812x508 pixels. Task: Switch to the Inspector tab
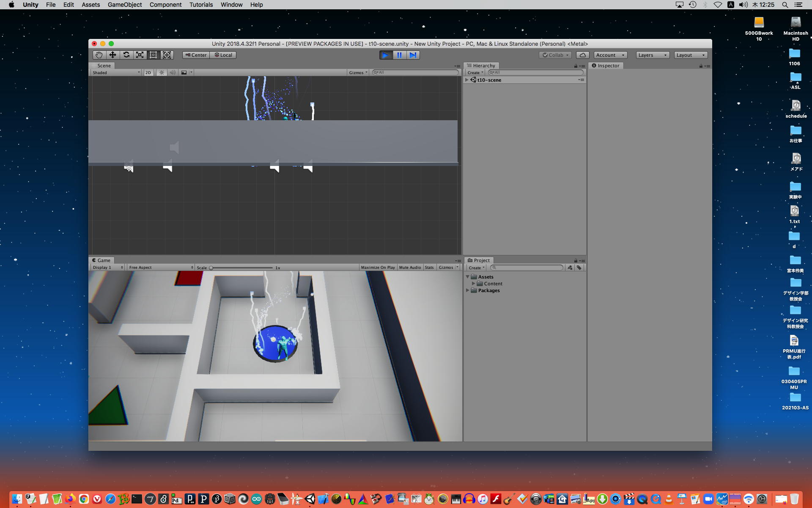606,66
